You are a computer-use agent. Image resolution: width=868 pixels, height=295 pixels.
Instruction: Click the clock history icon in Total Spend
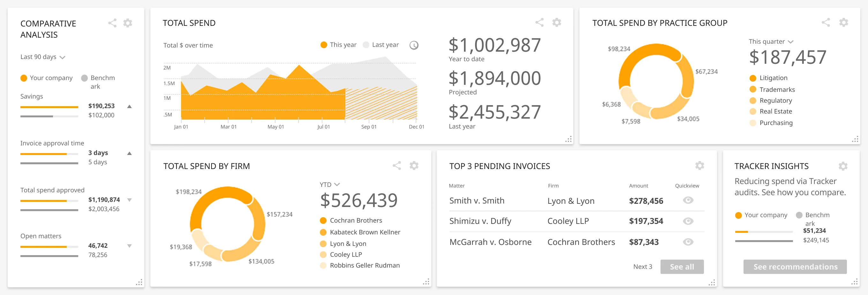pos(414,45)
